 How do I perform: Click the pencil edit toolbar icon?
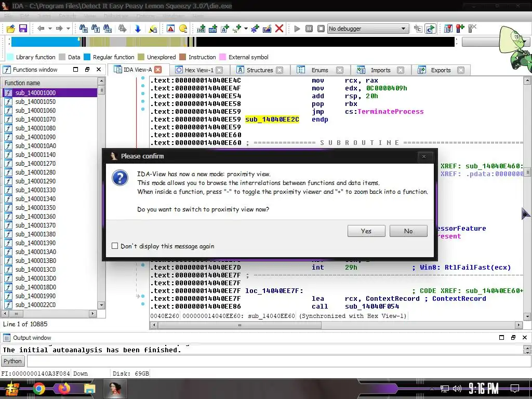[267, 29]
